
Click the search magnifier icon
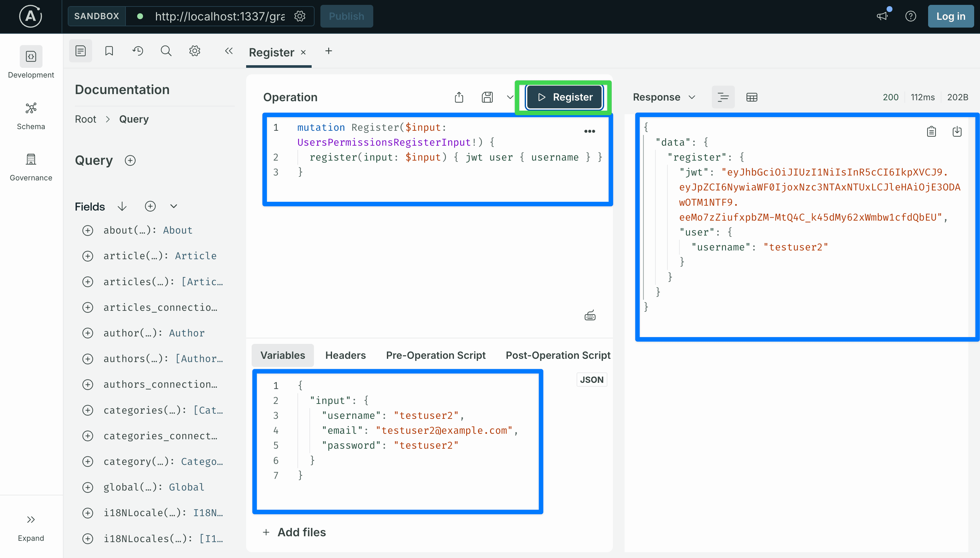coord(166,51)
